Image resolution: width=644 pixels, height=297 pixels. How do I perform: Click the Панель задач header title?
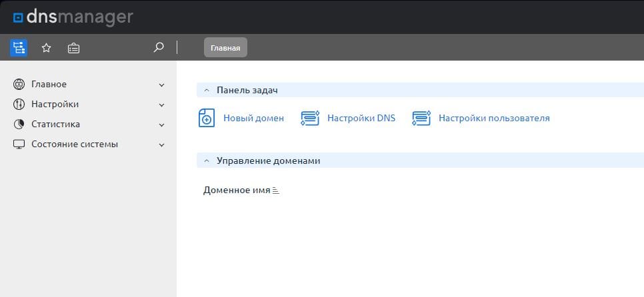tap(247, 91)
